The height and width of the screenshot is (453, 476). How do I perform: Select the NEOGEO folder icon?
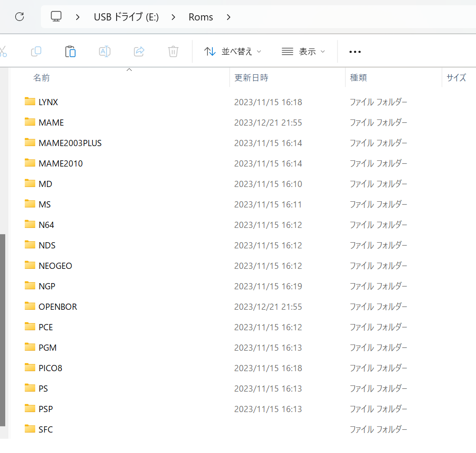tap(30, 265)
